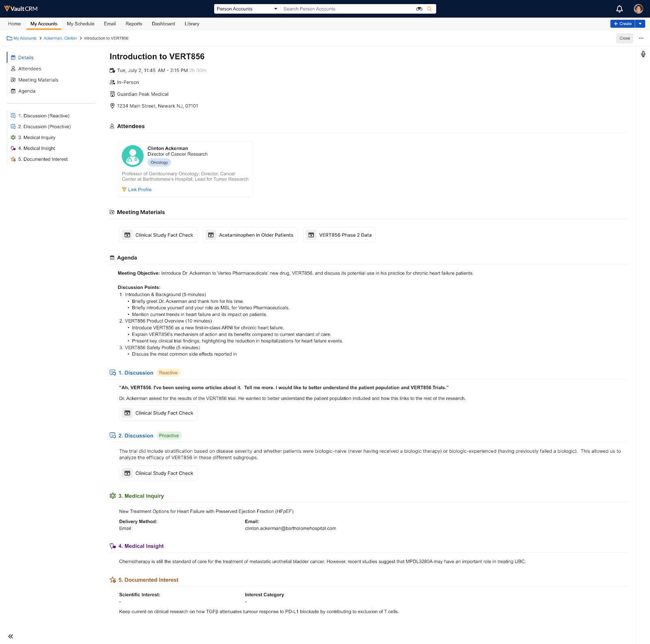Screen dimensions: 650x644
Task: Select Medical Inquiry in the sidebar
Action: tap(39, 138)
